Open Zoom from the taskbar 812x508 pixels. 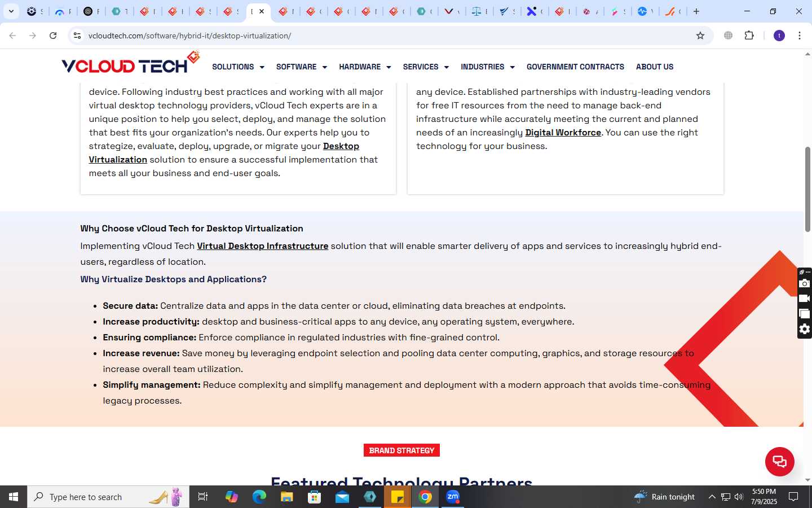tap(453, 497)
